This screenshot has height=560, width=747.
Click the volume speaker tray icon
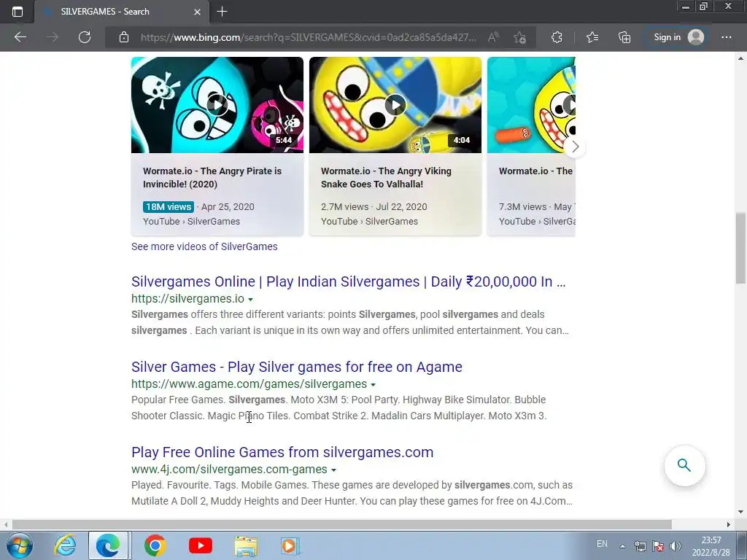click(675, 545)
